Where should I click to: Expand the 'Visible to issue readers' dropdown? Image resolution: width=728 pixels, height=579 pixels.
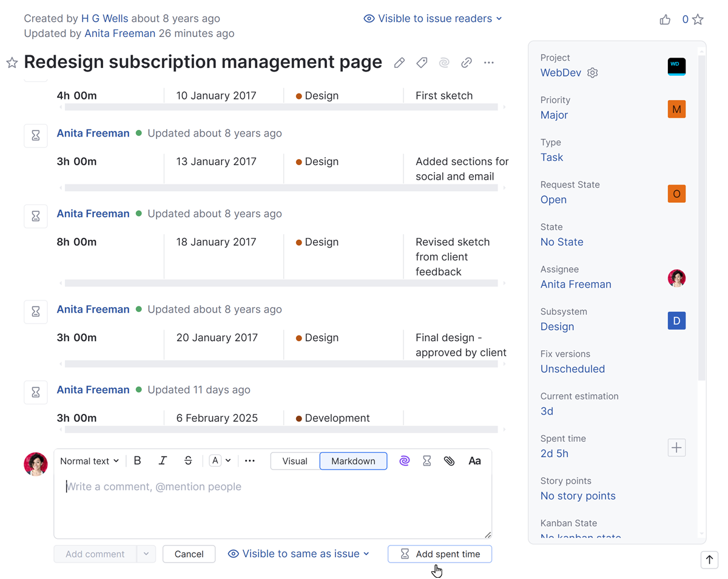tap(433, 19)
